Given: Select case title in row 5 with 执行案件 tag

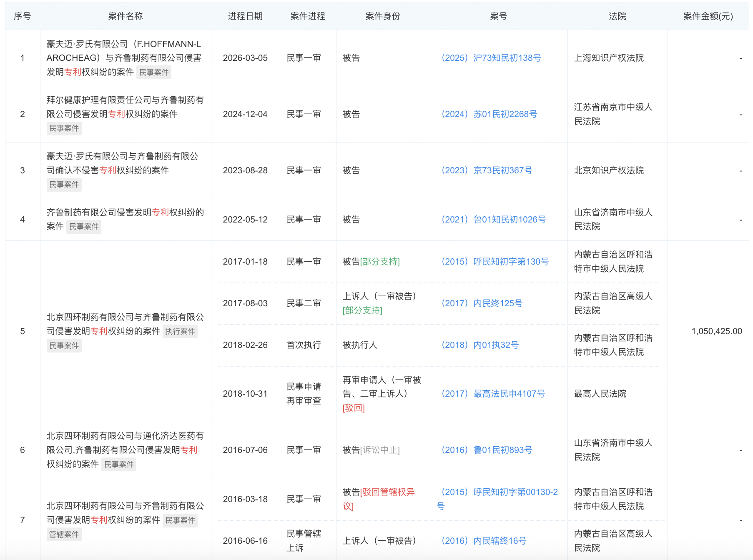Looking at the screenshot, I should point(125,324).
